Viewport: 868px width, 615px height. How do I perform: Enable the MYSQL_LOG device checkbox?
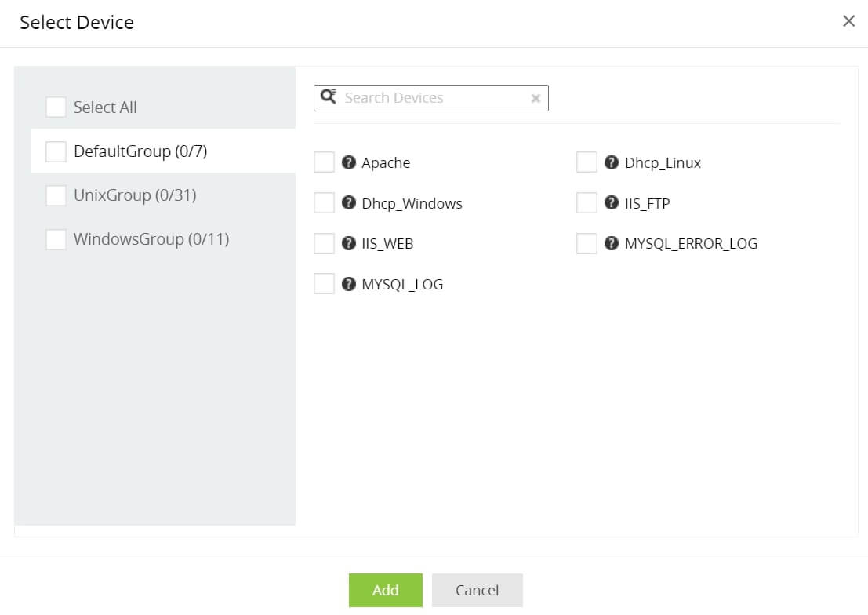[324, 284]
